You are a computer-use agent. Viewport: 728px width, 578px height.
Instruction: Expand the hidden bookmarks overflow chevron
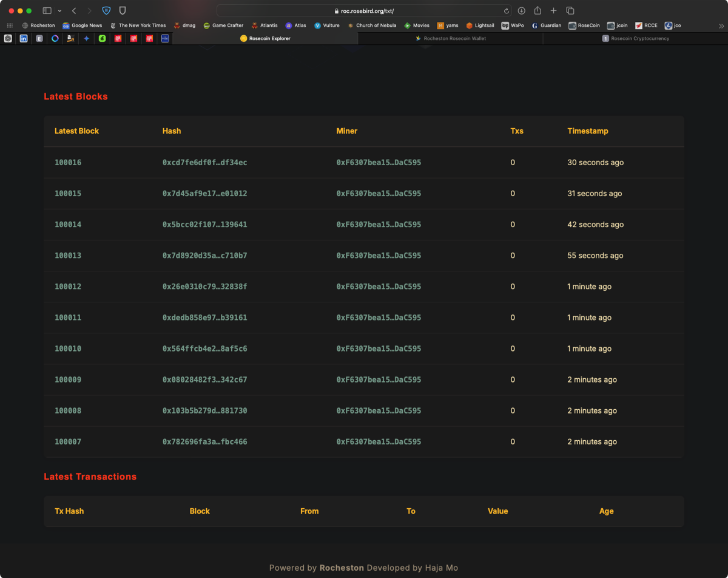[721, 25]
